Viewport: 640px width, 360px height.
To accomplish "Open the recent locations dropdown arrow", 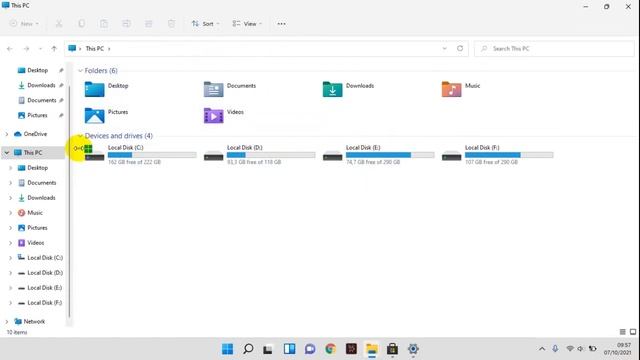I will pos(40,49).
